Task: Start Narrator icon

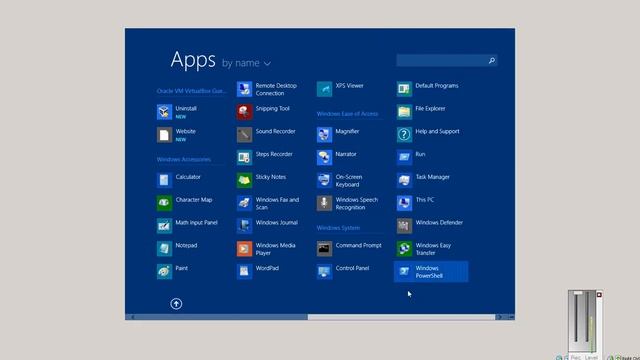Action: pos(324,158)
